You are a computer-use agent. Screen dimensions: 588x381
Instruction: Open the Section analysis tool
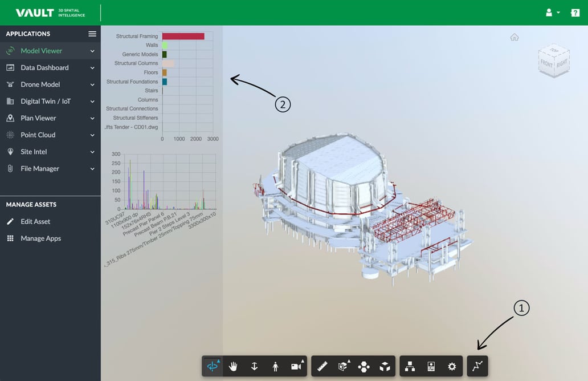pyautogui.click(x=344, y=367)
